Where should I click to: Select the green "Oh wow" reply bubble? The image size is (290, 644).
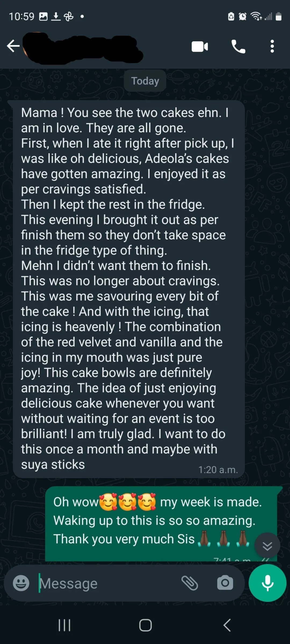click(161, 524)
